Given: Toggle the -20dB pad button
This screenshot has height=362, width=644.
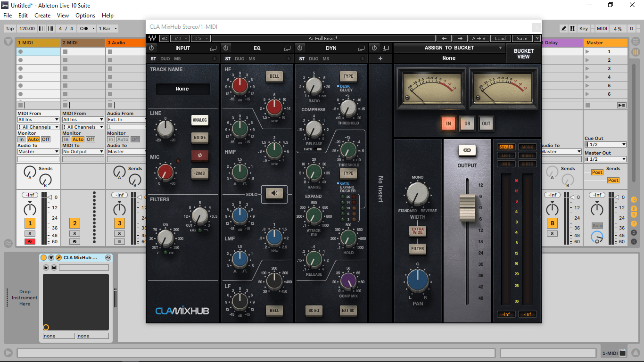Looking at the screenshot, I should click(199, 173).
